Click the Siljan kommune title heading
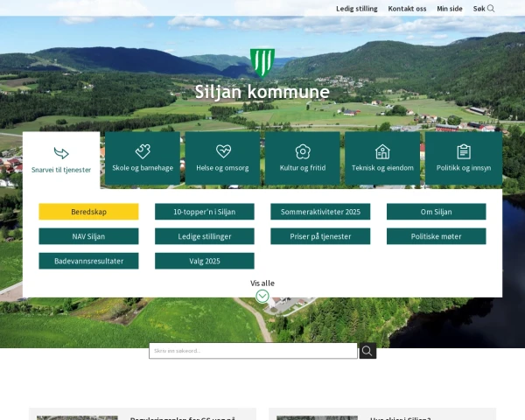525x420 pixels. coord(262,92)
